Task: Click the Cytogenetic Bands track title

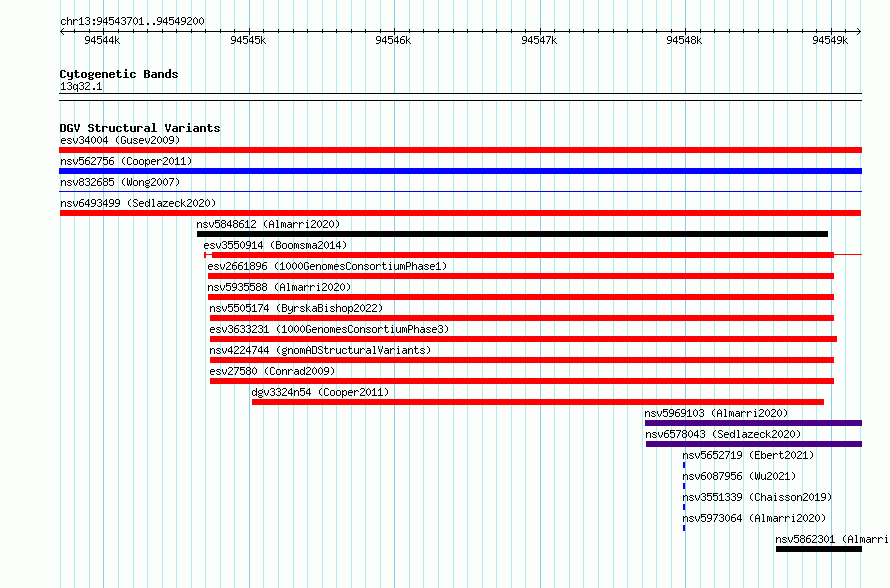Action: tap(119, 74)
